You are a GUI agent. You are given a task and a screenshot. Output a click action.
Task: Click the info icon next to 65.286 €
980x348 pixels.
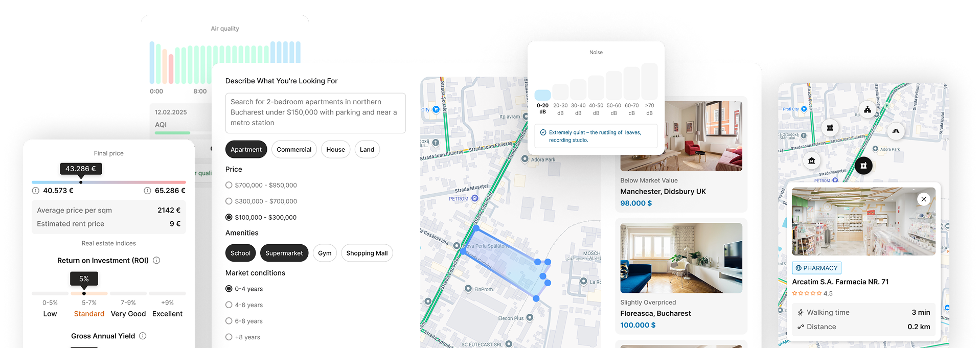coord(147,191)
